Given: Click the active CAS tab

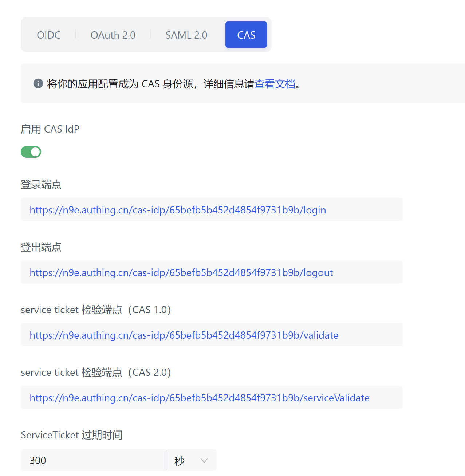Looking at the screenshot, I should pyautogui.click(x=246, y=35).
